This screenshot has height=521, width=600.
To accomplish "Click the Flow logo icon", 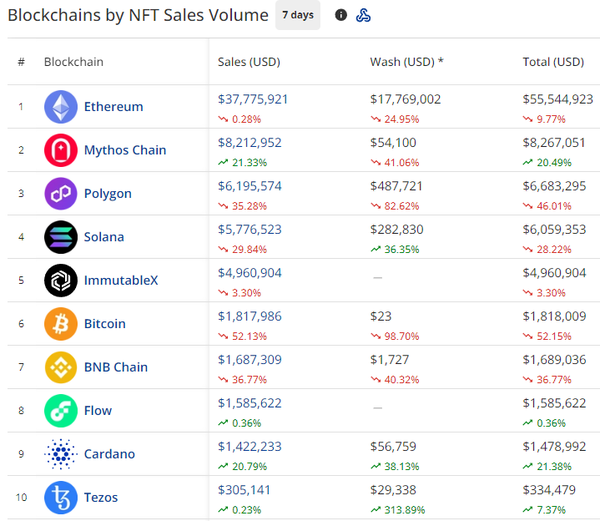I will pyautogui.click(x=61, y=411).
